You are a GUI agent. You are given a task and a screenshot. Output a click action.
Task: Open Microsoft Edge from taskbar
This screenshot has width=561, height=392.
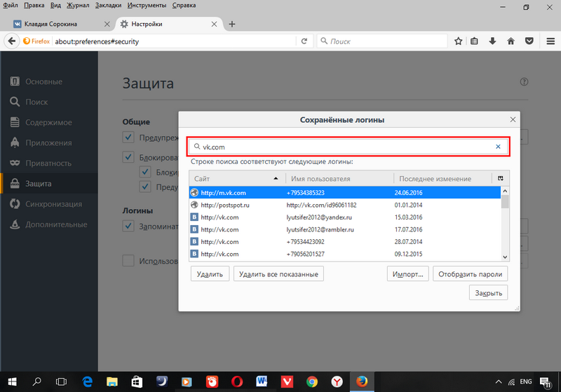[87, 381]
